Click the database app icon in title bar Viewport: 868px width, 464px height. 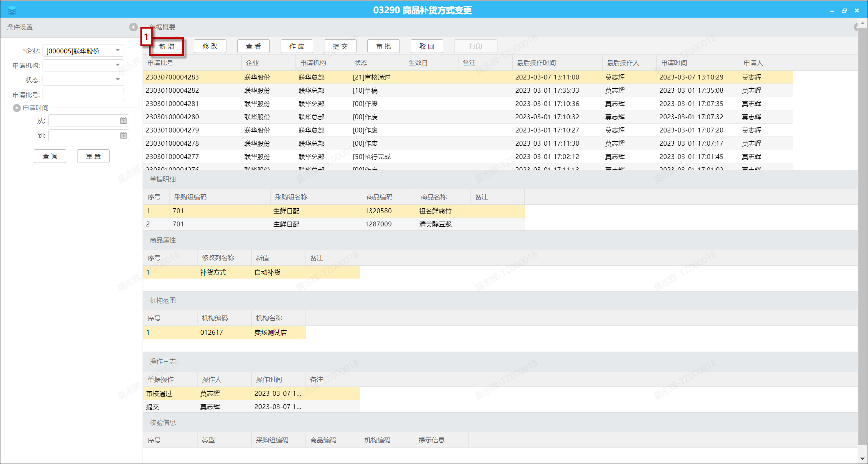coord(12,10)
